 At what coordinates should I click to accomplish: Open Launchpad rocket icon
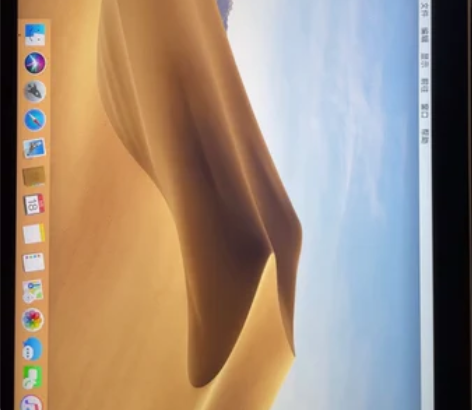(x=35, y=91)
